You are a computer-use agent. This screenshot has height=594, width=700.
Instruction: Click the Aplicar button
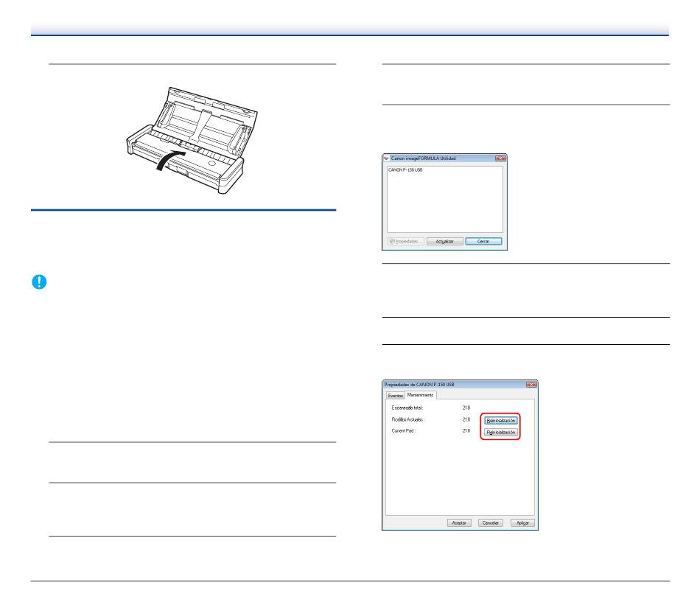pos(522,523)
